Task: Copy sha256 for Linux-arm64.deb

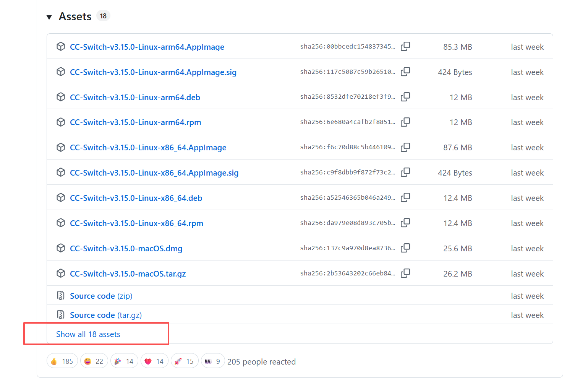Action: pyautogui.click(x=405, y=97)
